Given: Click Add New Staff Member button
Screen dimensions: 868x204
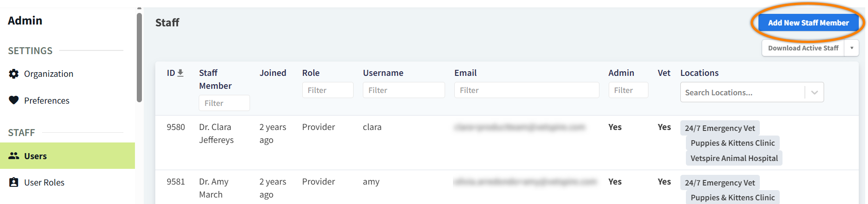Looking at the screenshot, I should coord(808,23).
